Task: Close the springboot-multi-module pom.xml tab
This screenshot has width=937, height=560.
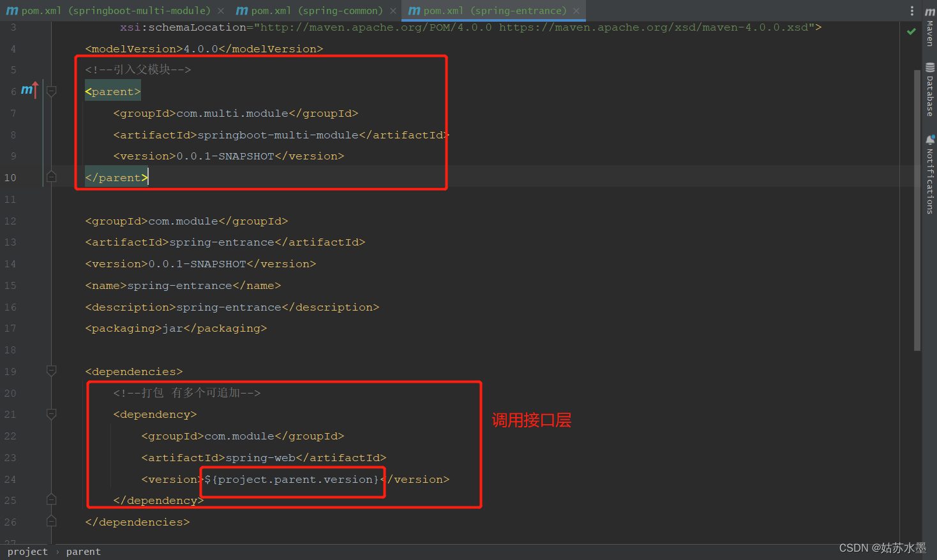Action: (x=221, y=11)
